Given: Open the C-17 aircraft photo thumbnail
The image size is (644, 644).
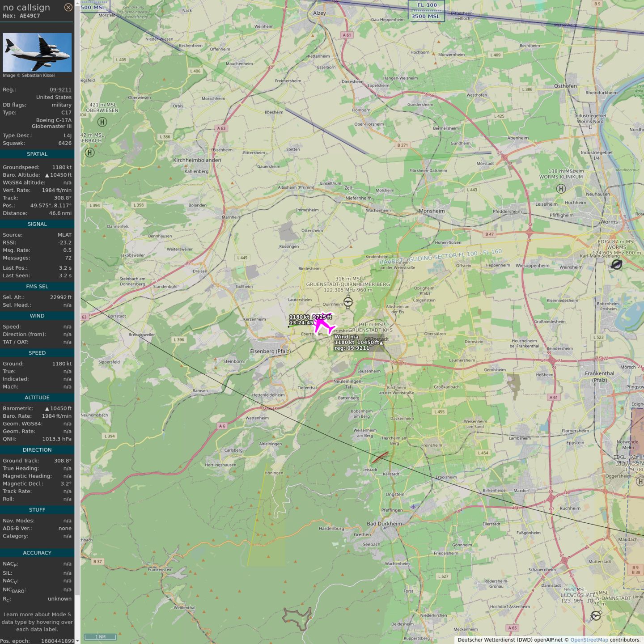Looking at the screenshot, I should [x=37, y=52].
